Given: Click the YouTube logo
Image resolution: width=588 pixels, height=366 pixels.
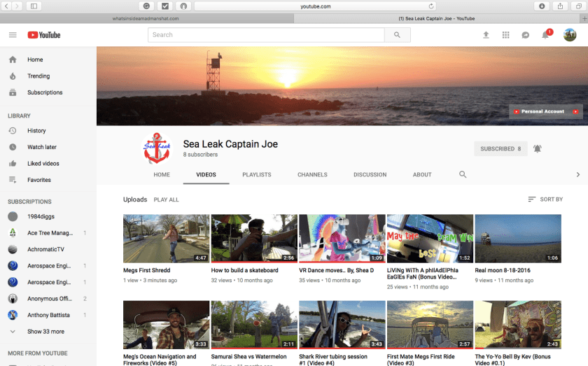Looking at the screenshot, I should tap(44, 35).
